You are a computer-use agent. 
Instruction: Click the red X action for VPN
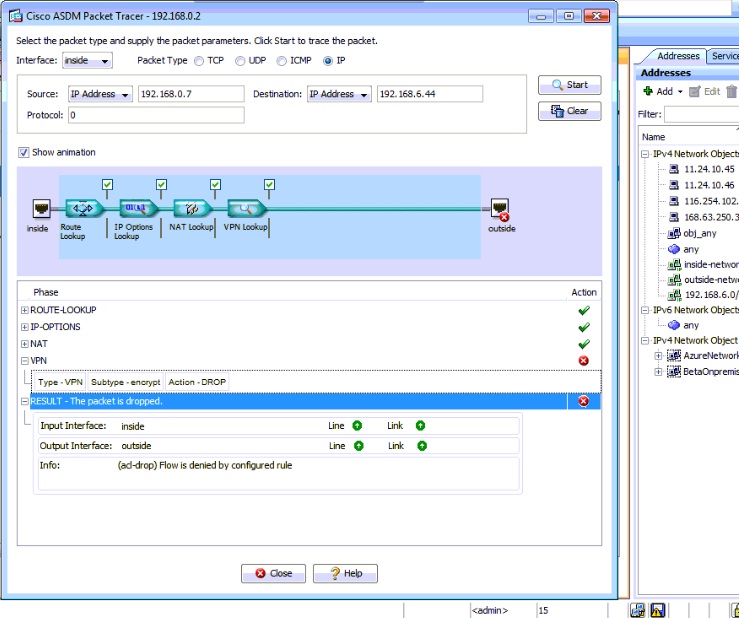(583, 361)
